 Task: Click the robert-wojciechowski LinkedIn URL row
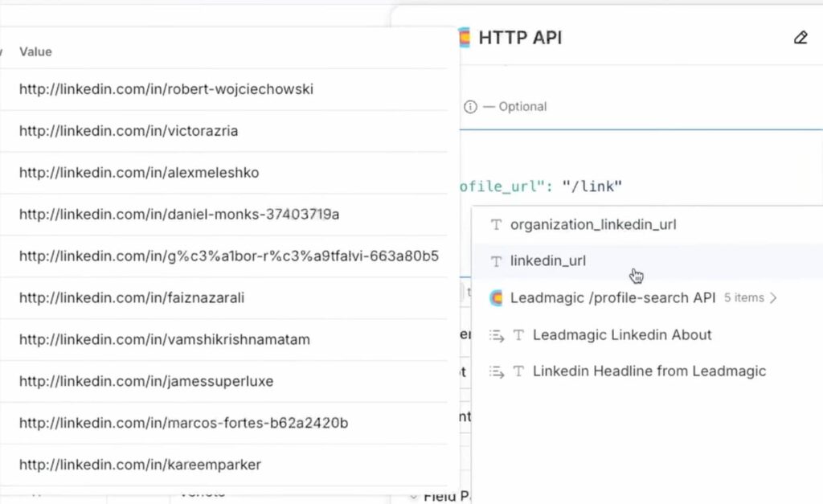point(223,89)
